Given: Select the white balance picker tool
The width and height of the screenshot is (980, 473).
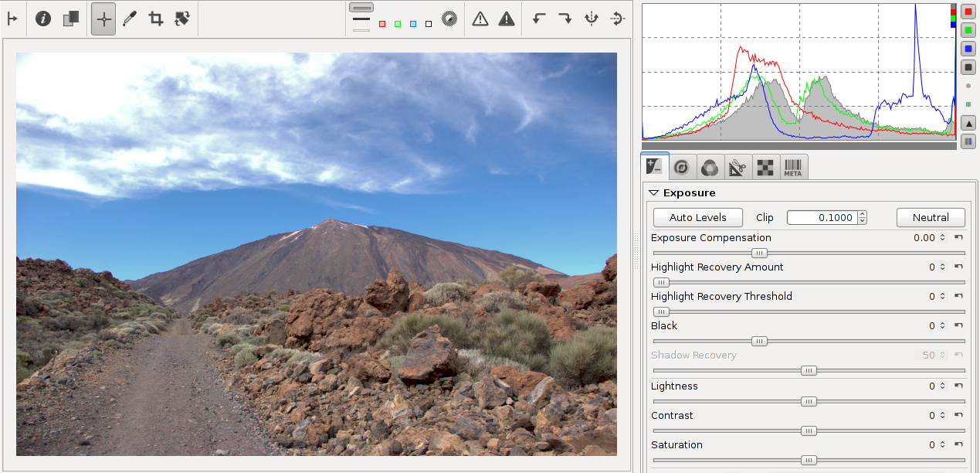Looking at the screenshot, I should (130, 19).
